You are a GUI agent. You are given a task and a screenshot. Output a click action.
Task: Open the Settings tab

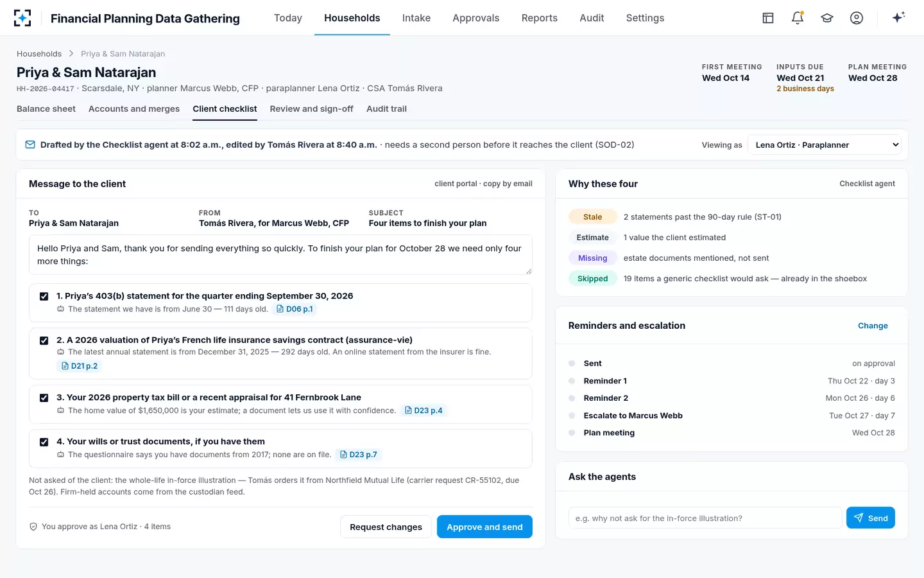pos(646,18)
